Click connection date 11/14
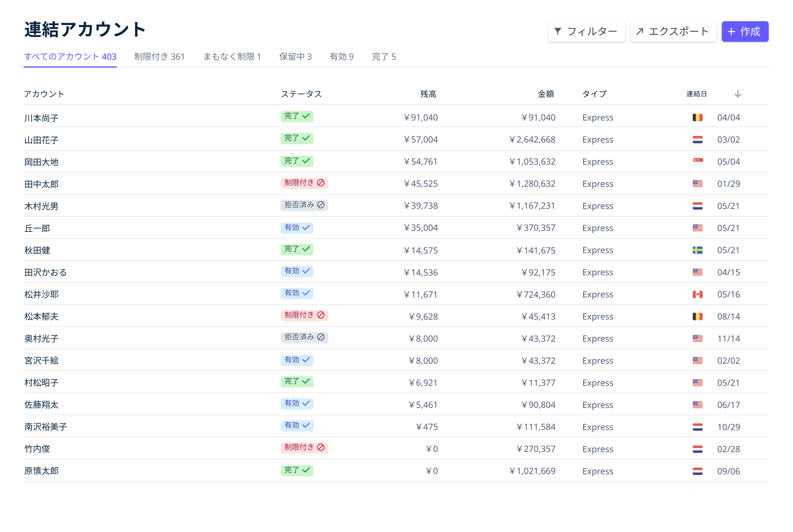 729,338
